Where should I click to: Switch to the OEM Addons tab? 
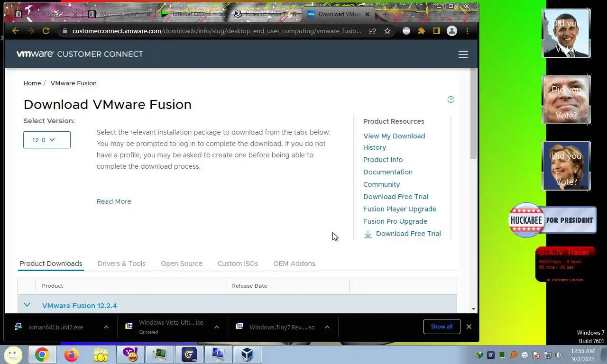click(294, 264)
